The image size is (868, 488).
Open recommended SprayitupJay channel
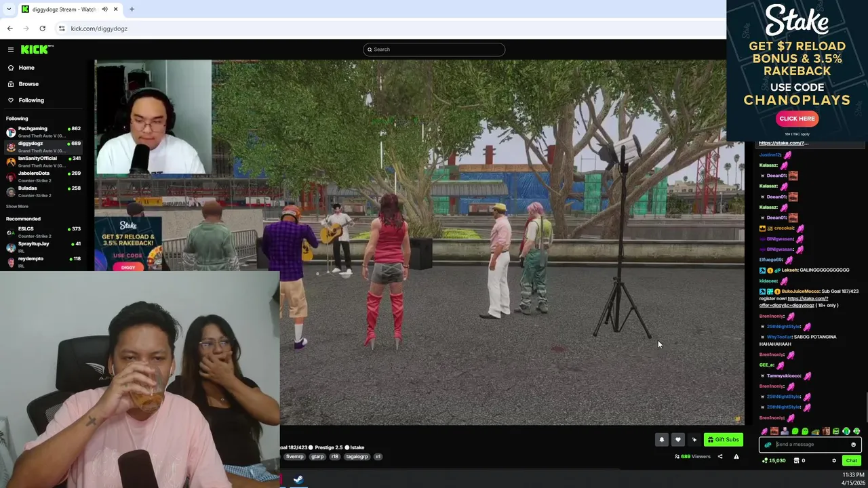(x=43, y=247)
